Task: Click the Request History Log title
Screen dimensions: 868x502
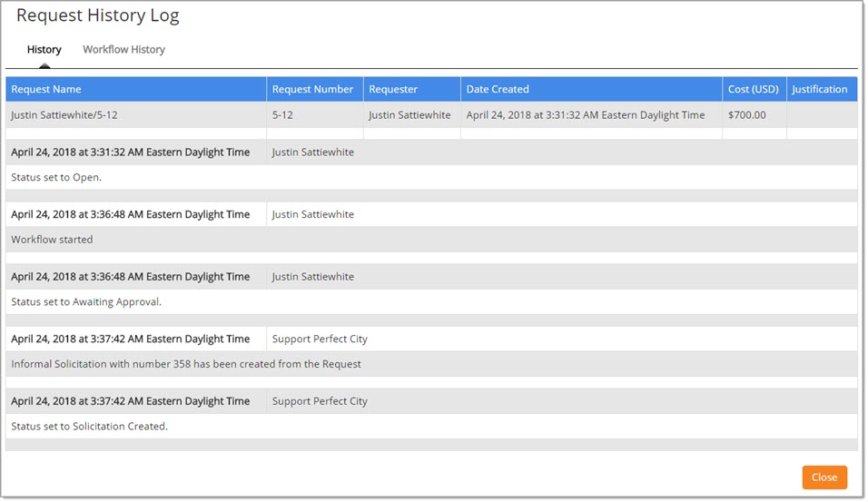Action: point(98,16)
